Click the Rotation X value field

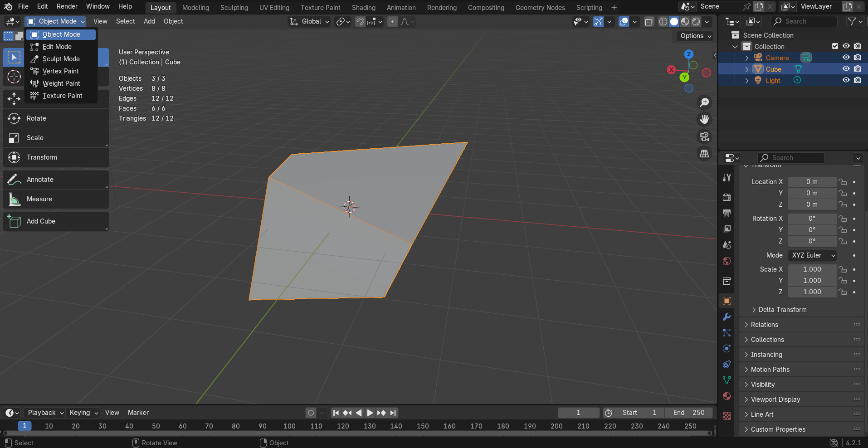(812, 219)
